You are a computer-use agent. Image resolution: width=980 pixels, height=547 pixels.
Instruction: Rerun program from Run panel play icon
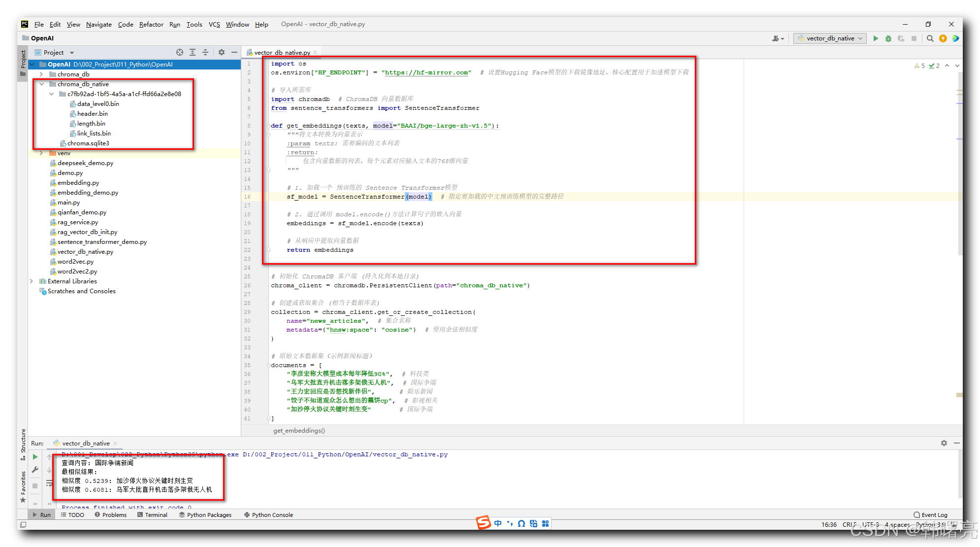click(x=35, y=457)
